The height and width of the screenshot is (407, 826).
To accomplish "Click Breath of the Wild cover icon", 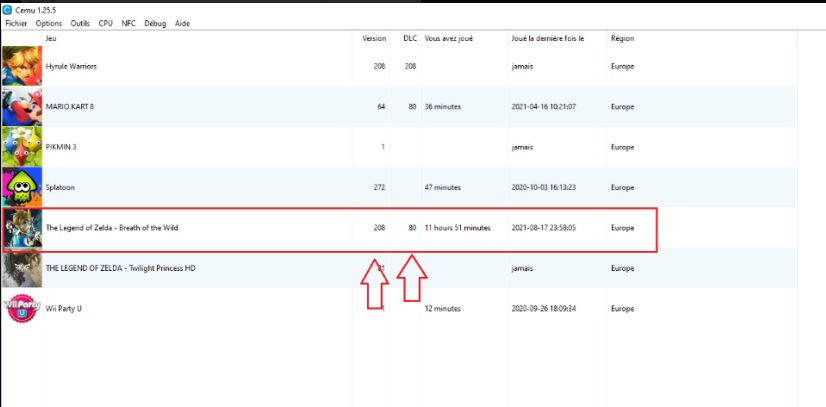I will pyautogui.click(x=21, y=228).
